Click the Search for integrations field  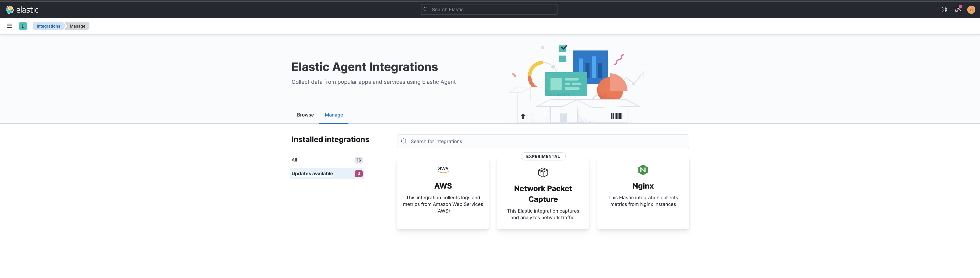pos(544,141)
